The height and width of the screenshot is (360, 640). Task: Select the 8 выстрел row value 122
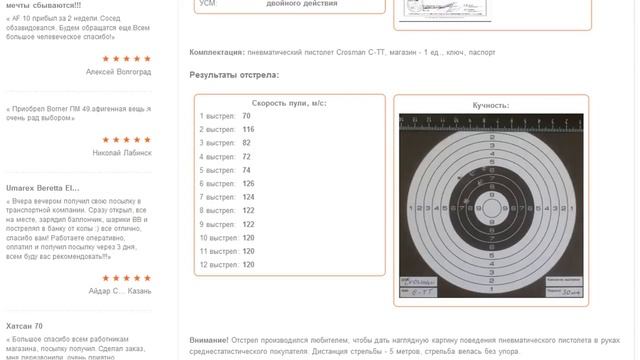[x=248, y=211]
